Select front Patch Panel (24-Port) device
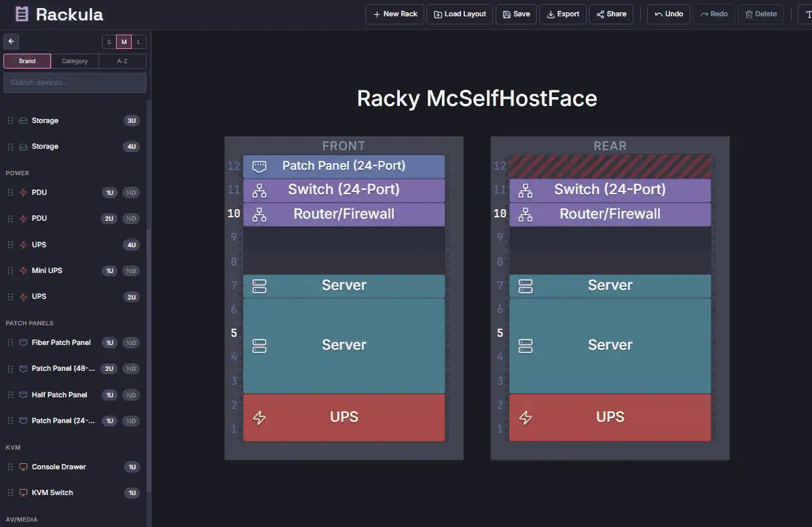This screenshot has width=812, height=527. click(x=344, y=166)
